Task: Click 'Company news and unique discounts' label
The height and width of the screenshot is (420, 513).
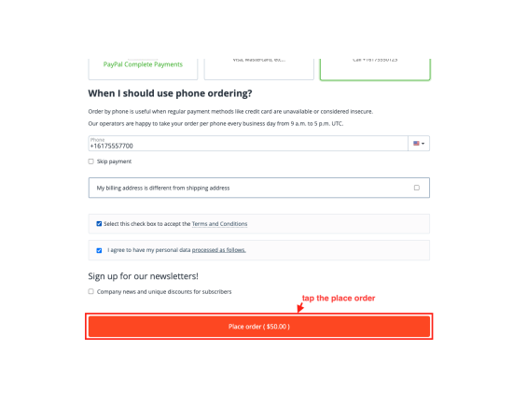Action: point(164,292)
